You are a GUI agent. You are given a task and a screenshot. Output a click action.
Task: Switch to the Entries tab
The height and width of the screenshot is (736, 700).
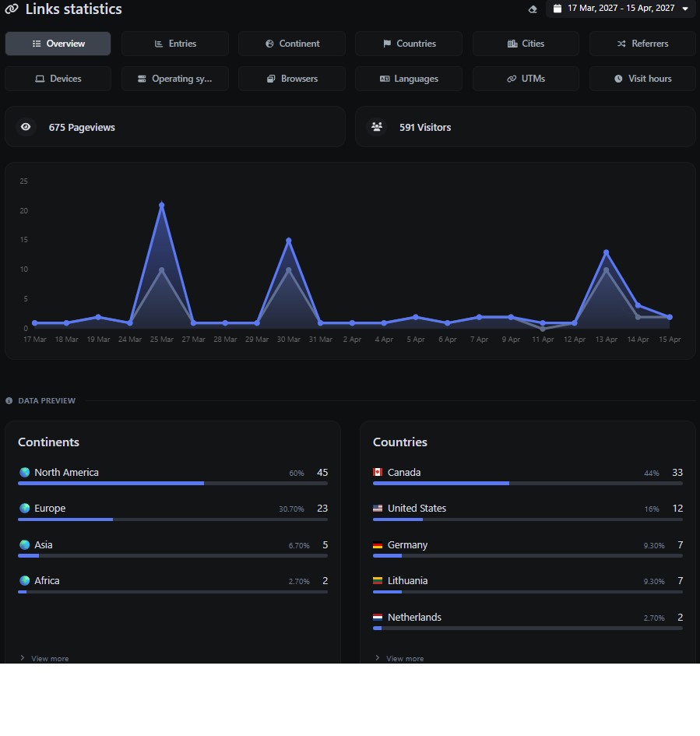pos(174,43)
